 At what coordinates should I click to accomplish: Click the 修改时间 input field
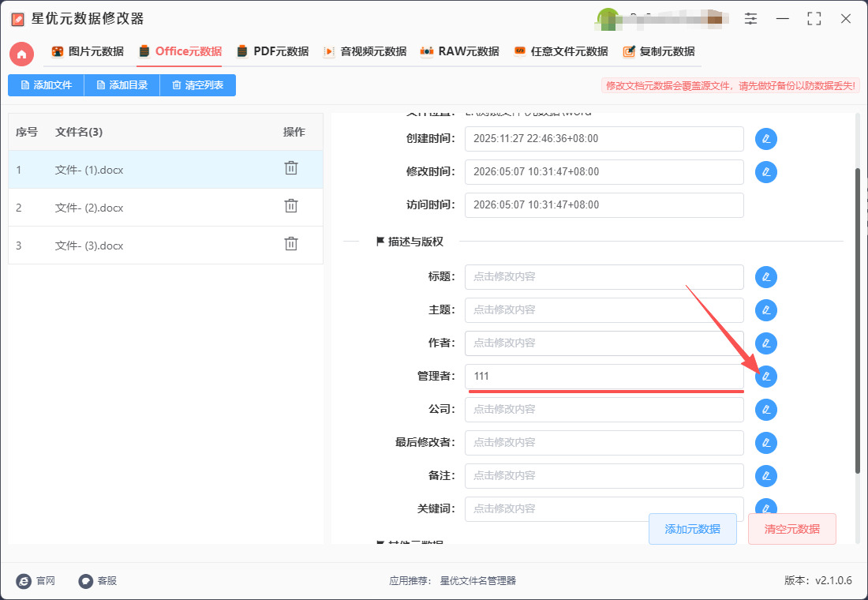[604, 172]
